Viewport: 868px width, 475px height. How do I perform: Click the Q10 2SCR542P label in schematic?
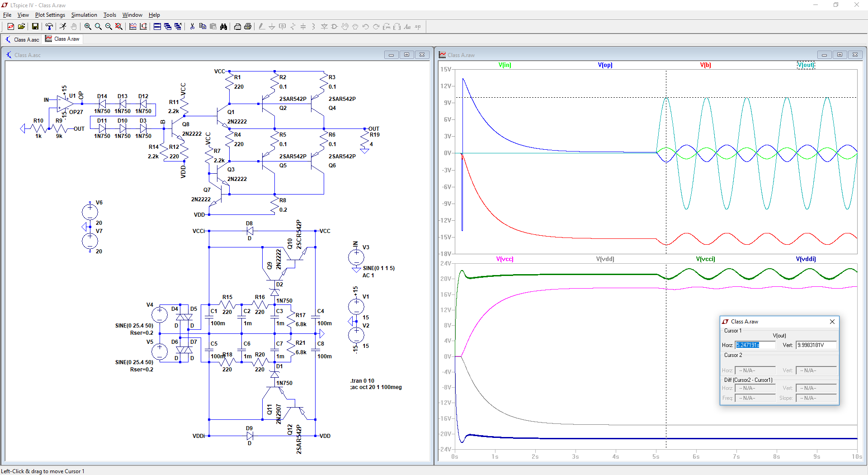coord(299,235)
